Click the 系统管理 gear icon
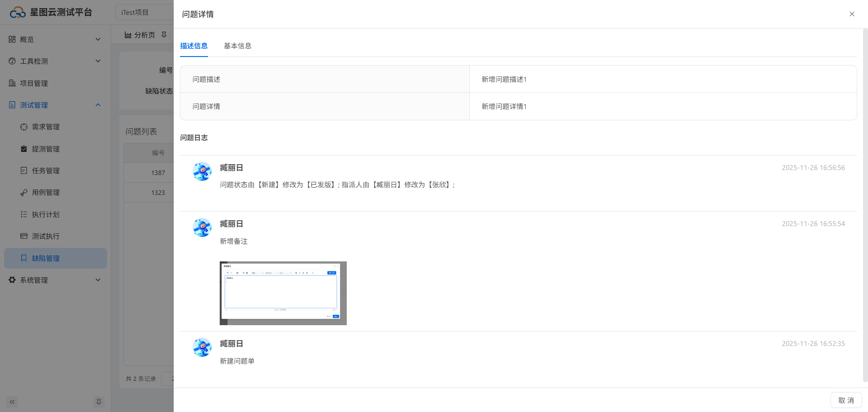This screenshot has height=412, width=868. 12,280
